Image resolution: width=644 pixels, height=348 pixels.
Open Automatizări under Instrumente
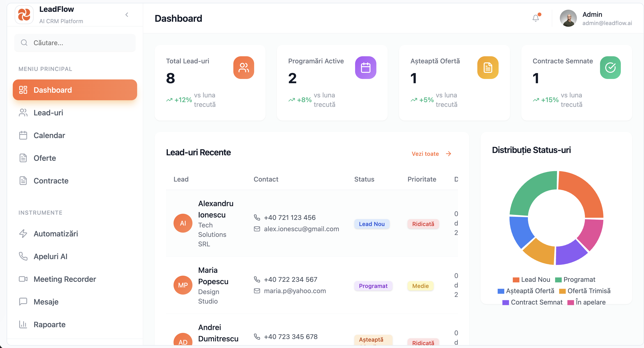[x=56, y=234]
